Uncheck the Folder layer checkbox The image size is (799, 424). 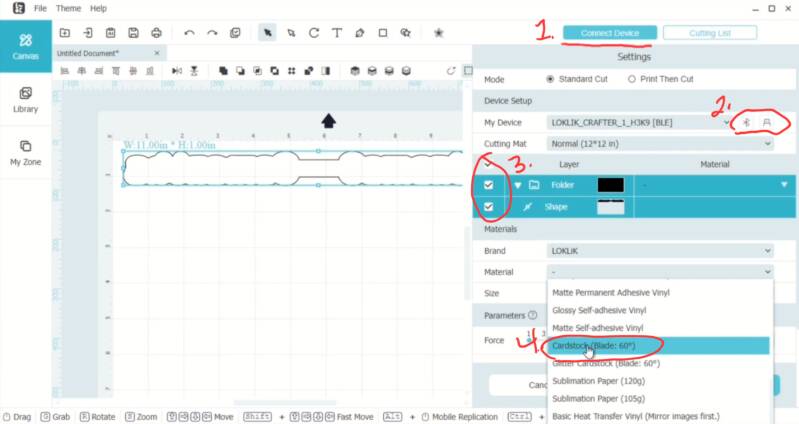(x=488, y=185)
